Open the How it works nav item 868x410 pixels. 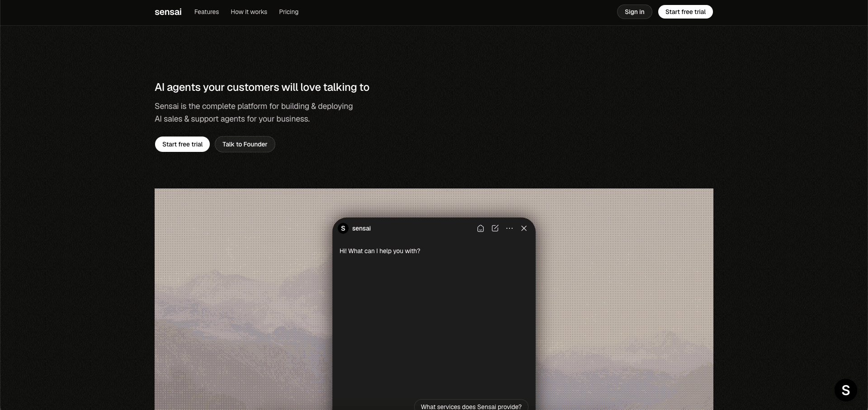(x=249, y=12)
